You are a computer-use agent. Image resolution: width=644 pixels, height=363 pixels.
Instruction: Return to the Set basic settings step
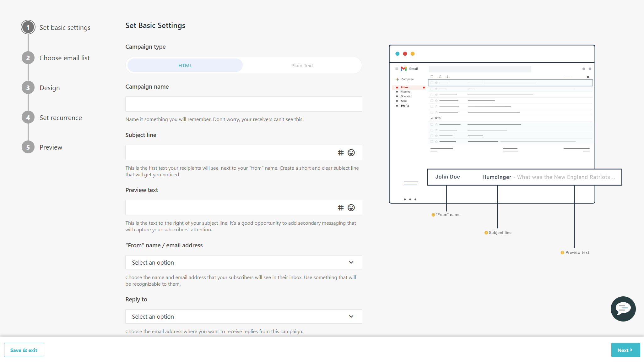[x=28, y=27]
